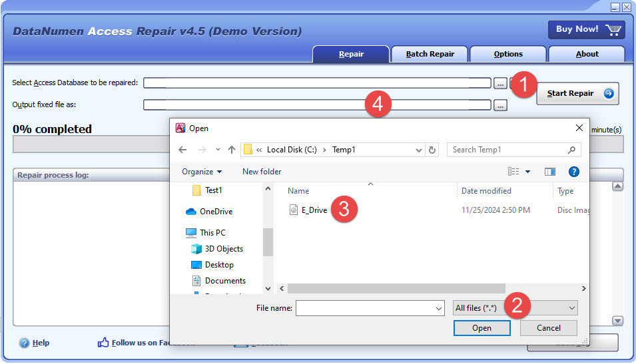The image size is (636, 364).
Task: Click Local Disk (C:) in address path
Action: click(292, 150)
